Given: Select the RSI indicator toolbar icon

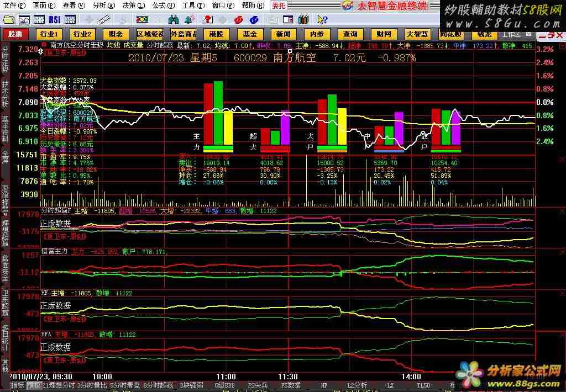Looking at the screenshot, I should point(55,19).
